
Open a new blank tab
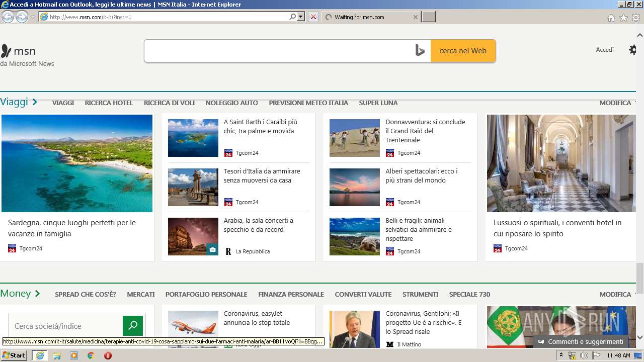428,17
